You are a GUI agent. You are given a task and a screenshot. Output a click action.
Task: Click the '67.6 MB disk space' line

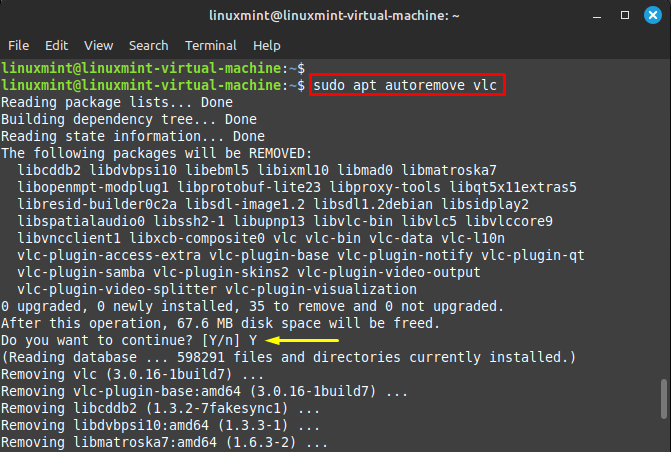point(220,323)
